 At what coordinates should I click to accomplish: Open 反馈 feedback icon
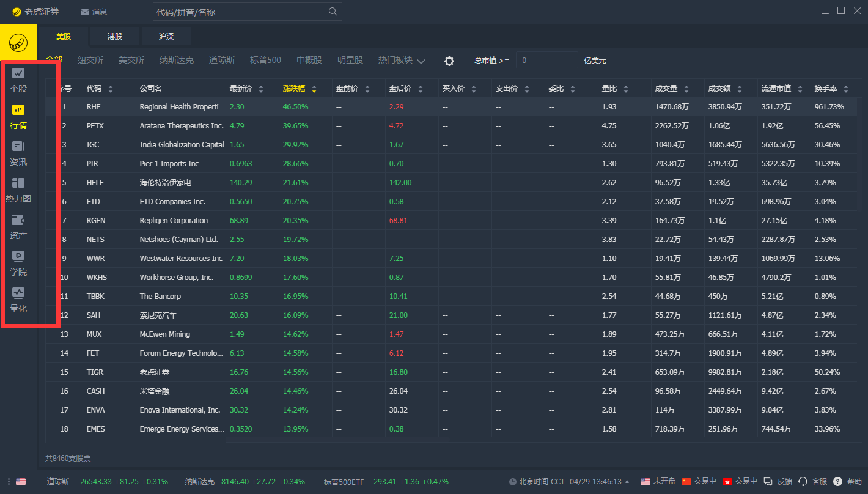tap(768, 481)
